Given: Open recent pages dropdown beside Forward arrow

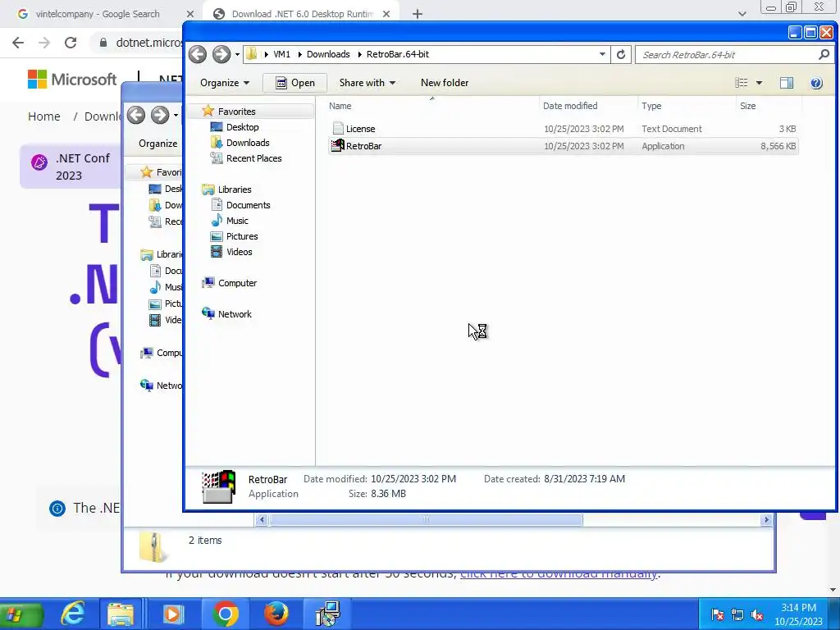Looking at the screenshot, I should [x=237, y=55].
